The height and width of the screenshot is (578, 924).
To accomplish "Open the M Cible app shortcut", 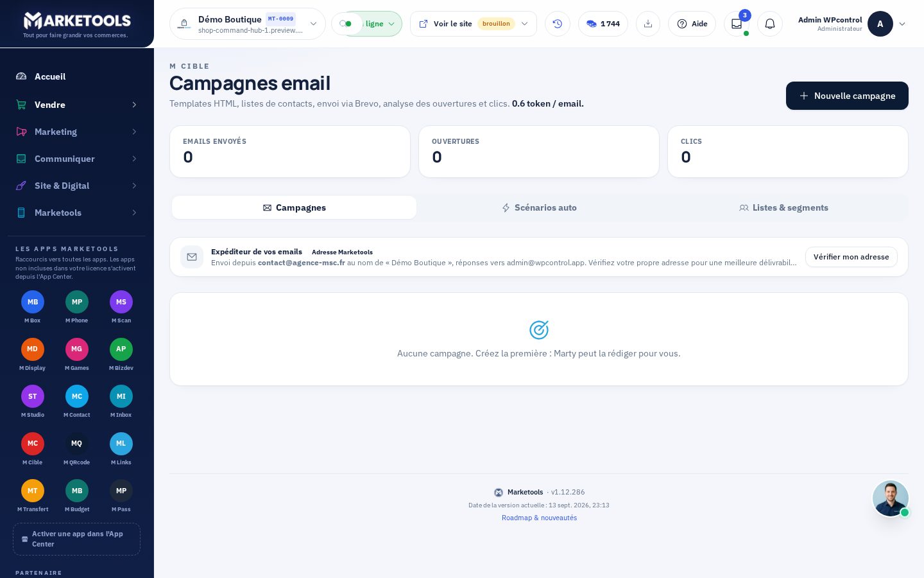I will click(33, 449).
